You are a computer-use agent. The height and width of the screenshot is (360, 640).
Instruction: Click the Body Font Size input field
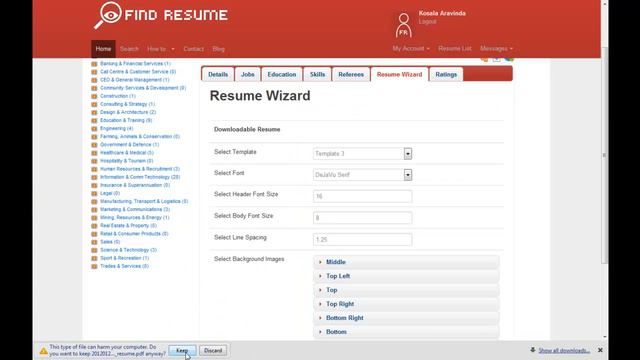coord(362,218)
